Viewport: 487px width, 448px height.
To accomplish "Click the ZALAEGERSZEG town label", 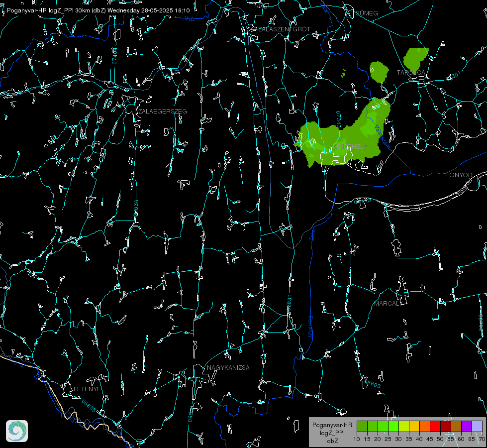I will pyautogui.click(x=163, y=112).
